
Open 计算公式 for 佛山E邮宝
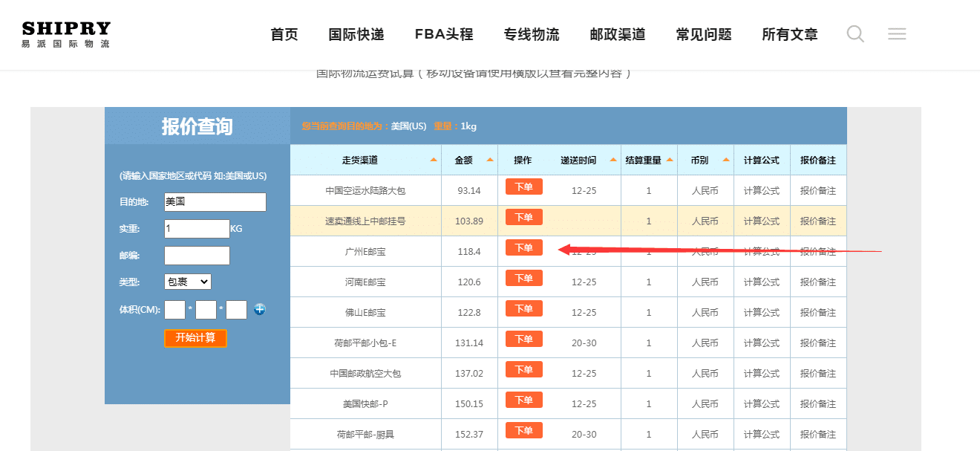(x=762, y=313)
